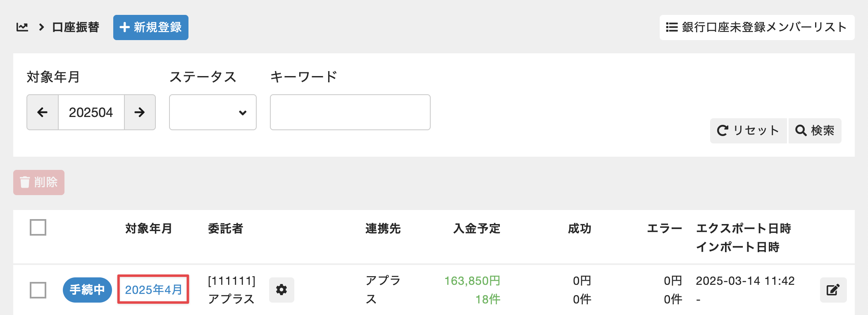Click the 検索 search button
Viewport: 868px width, 315px height.
(815, 131)
